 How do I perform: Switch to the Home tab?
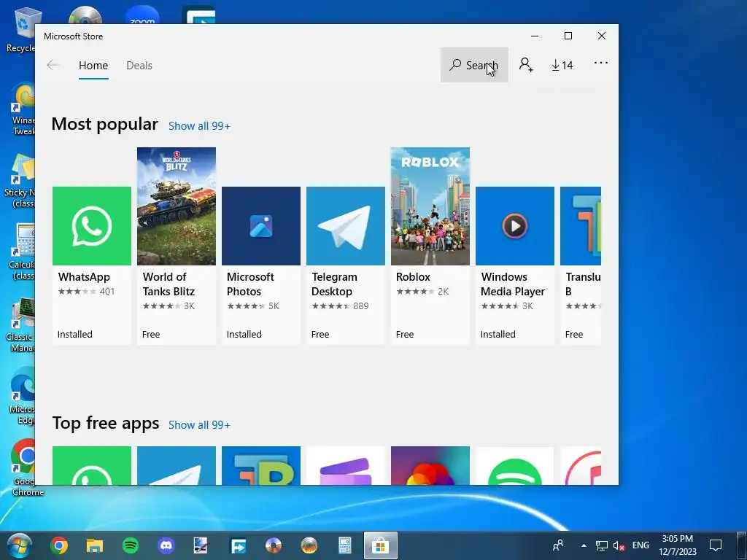(93, 65)
